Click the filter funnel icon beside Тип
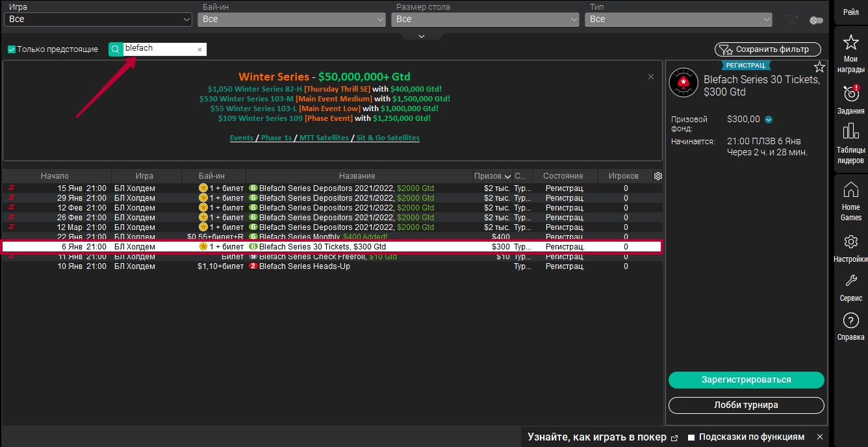 coord(791,20)
